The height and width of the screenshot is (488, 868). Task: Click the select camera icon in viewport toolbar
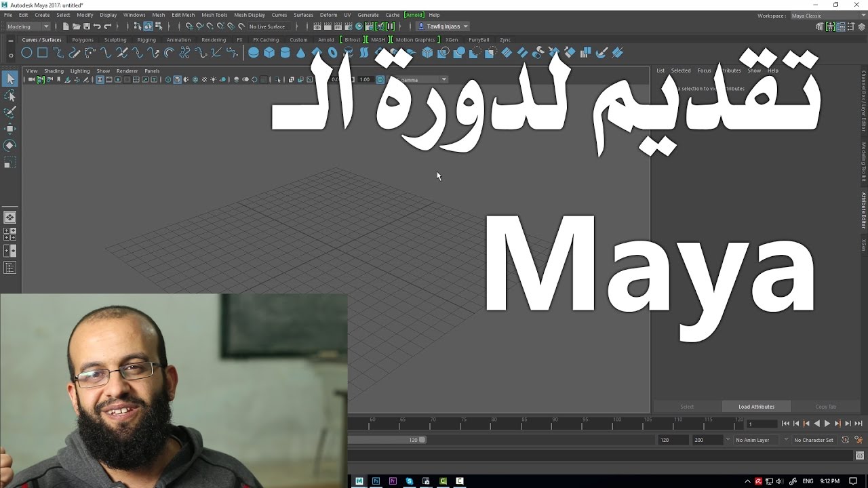pyautogui.click(x=31, y=80)
